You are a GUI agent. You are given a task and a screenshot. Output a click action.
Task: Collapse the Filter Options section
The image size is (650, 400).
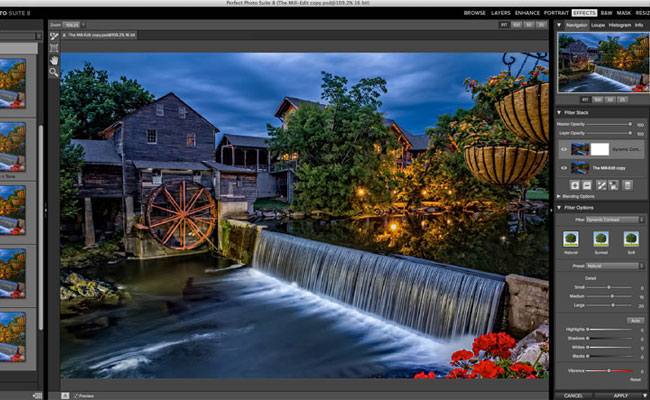pos(559,207)
